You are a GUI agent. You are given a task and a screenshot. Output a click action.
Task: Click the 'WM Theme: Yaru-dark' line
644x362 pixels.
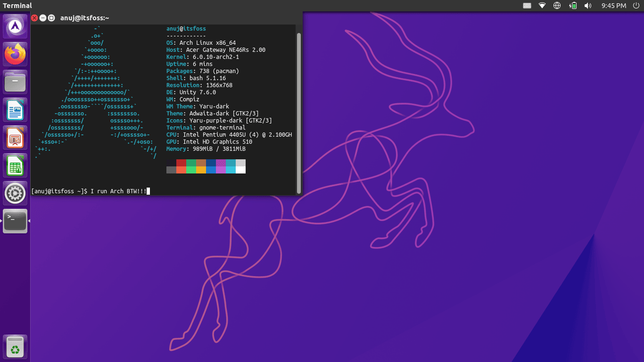tap(198, 107)
